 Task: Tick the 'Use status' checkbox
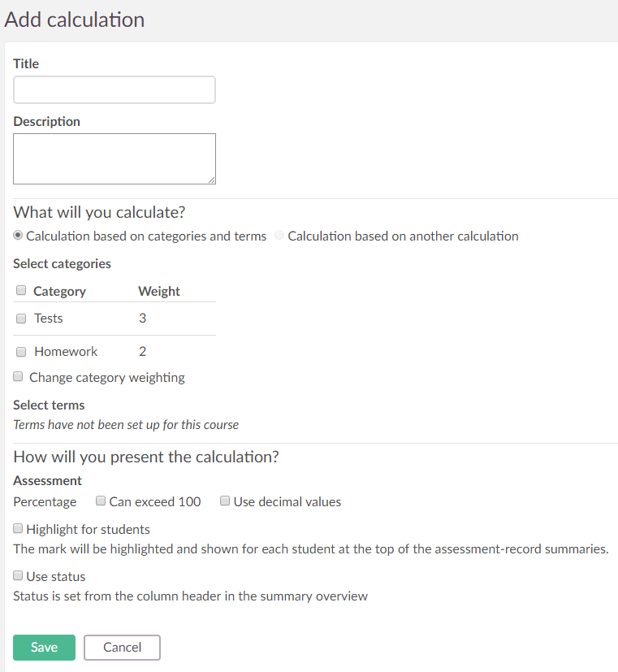[19, 576]
